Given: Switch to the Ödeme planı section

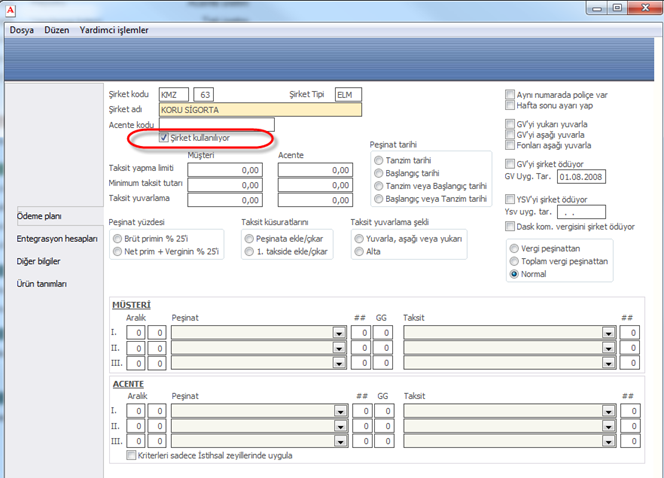Looking at the screenshot, I should click(x=39, y=217).
